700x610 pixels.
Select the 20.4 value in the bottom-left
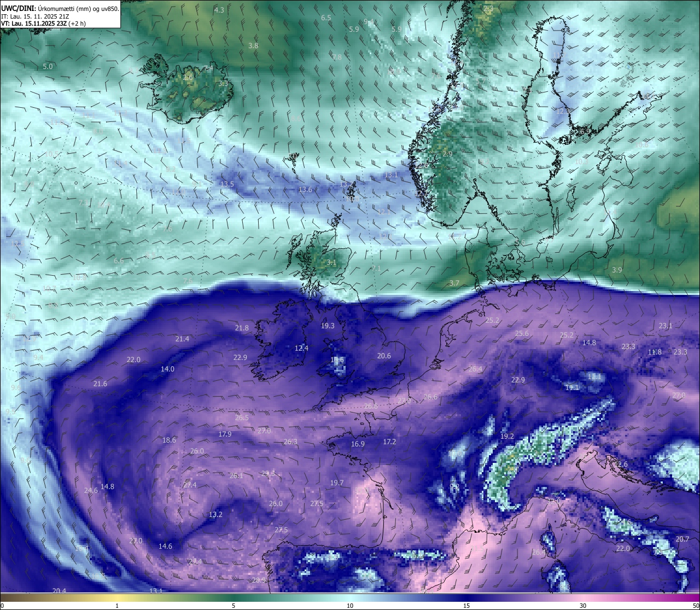click(59, 590)
